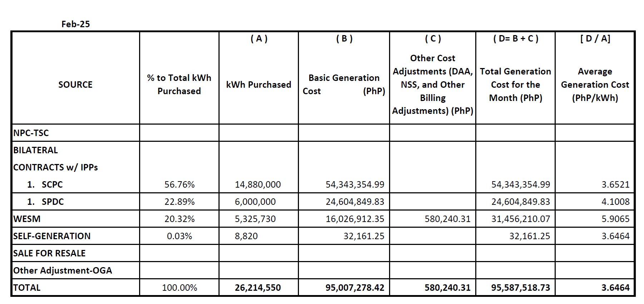Viewport: 644px width, 304px height.
Task: Select total basic cost 95,007,278.42
Action: tap(355, 288)
